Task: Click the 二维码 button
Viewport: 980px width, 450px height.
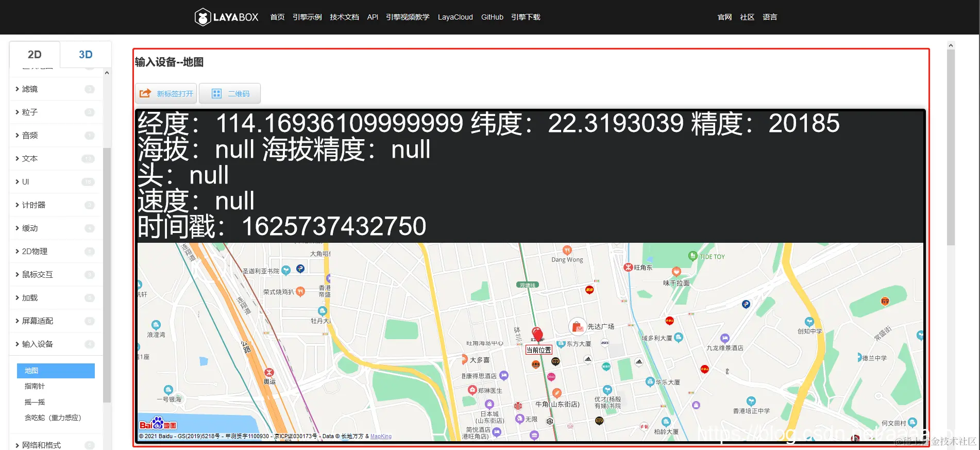Action: click(230, 93)
